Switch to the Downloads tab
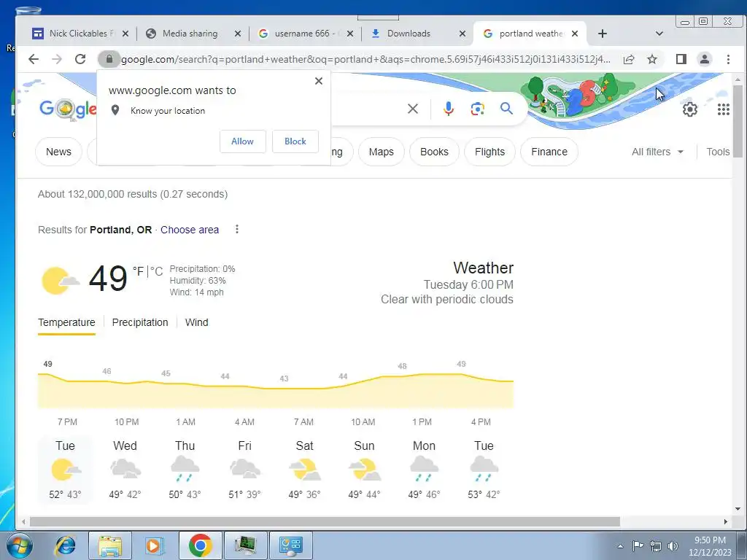Image resolution: width=747 pixels, height=560 pixels. point(410,34)
